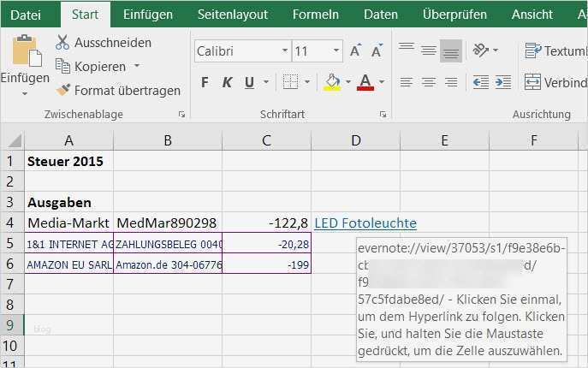Open the Formeln tab
Viewport: 588px width, 368px height.
316,15
